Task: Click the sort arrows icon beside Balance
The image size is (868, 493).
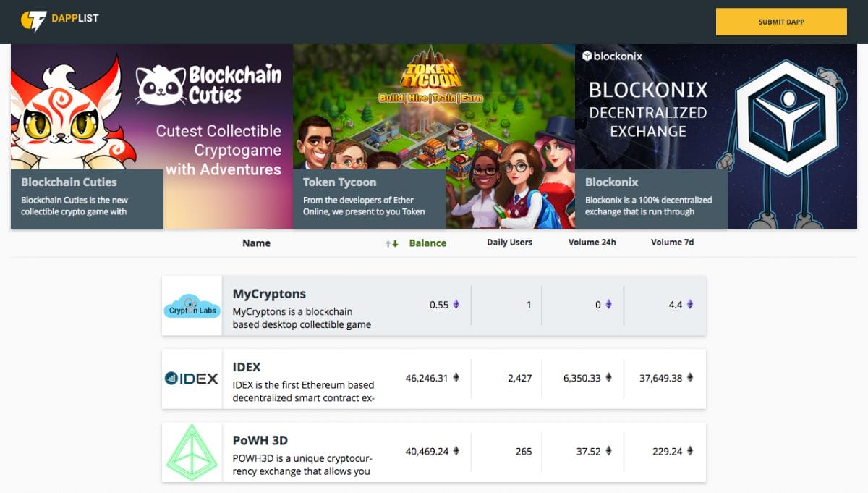Action: click(392, 243)
